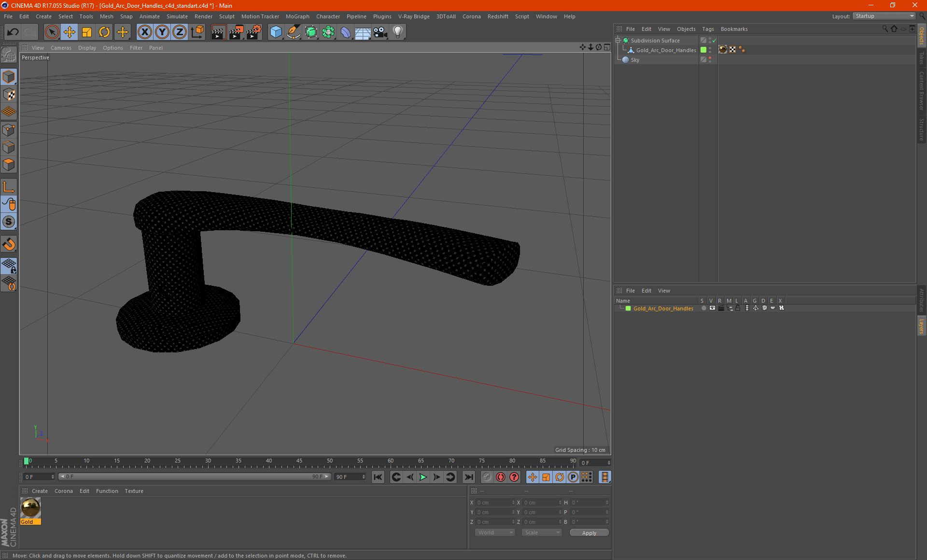Select the Live Selection tool

(52, 32)
